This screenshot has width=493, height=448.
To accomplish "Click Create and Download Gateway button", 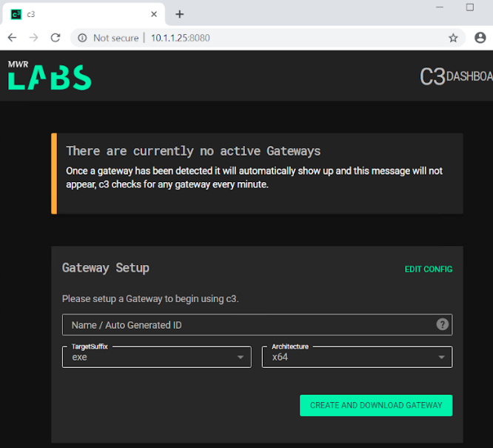I will (376, 405).
